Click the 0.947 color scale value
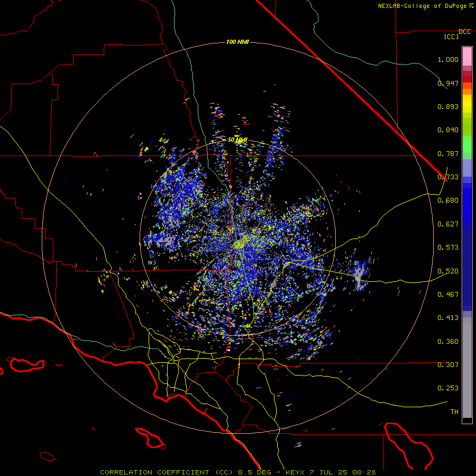Image resolution: width=476 pixels, height=476 pixels. click(x=448, y=83)
